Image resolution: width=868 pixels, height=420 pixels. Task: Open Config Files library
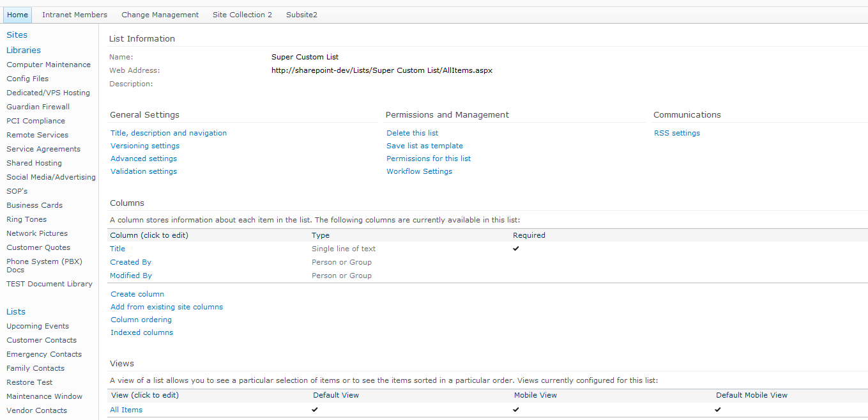click(27, 79)
